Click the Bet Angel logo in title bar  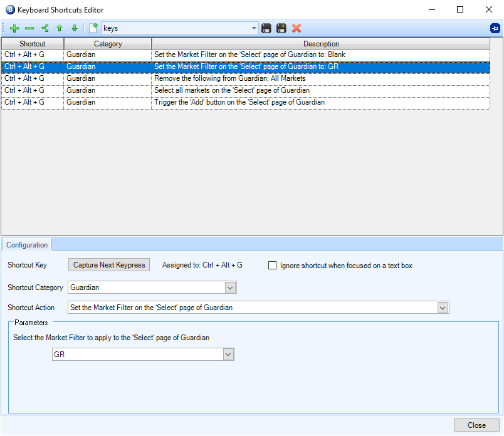point(10,9)
